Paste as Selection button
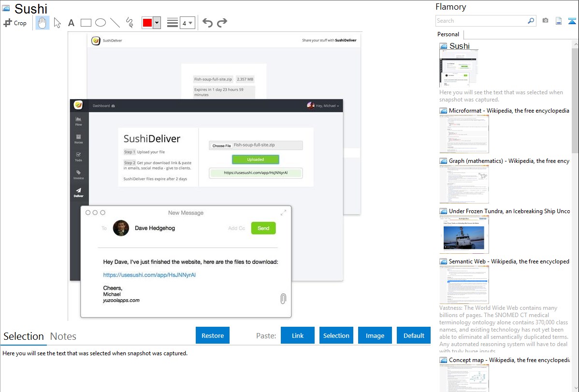The image size is (579, 392). point(336,335)
